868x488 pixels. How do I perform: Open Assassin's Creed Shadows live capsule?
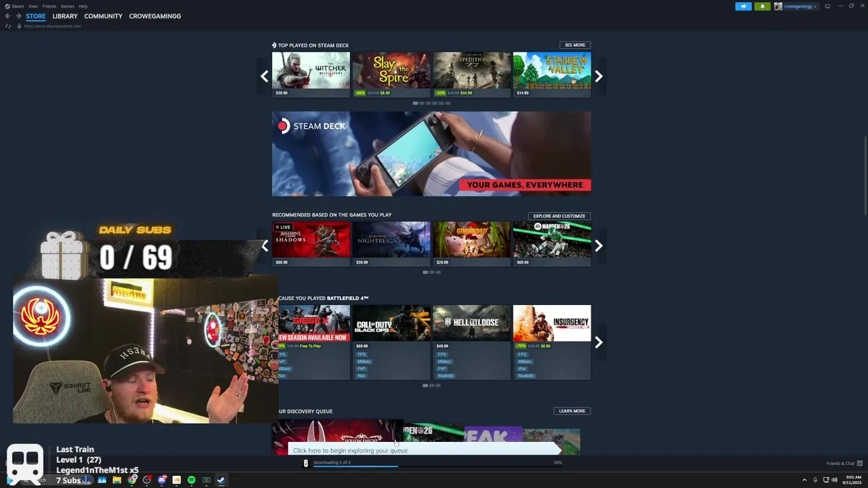(x=311, y=244)
